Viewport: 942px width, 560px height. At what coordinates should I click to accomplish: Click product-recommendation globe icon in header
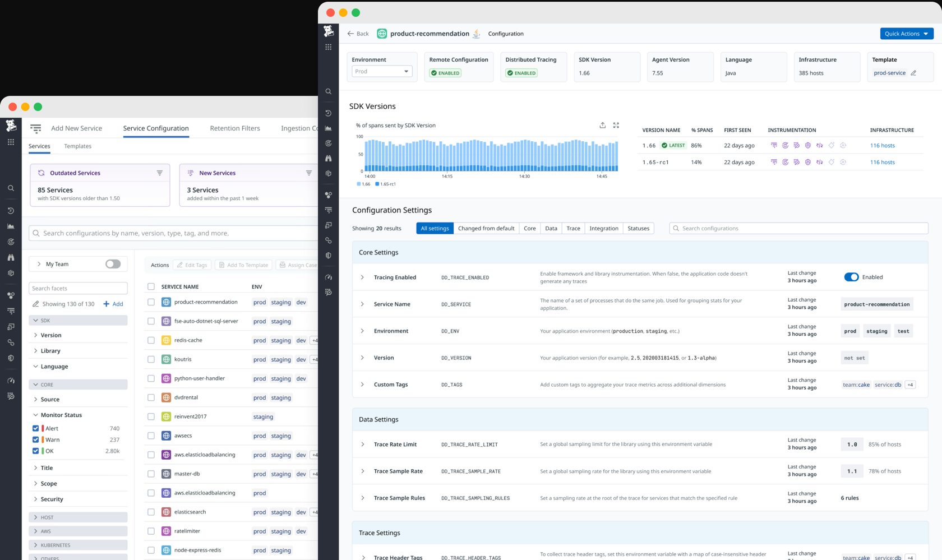(x=382, y=34)
